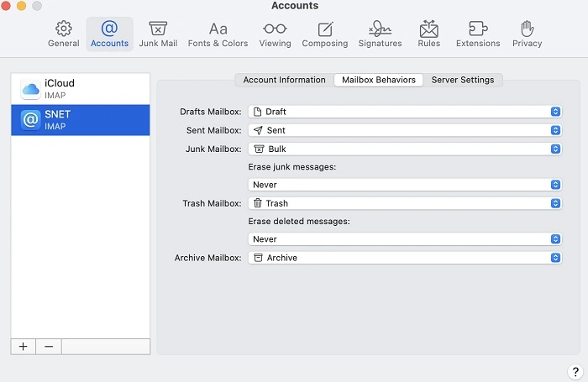Open the Junk Mailbox dropdown

click(405, 149)
